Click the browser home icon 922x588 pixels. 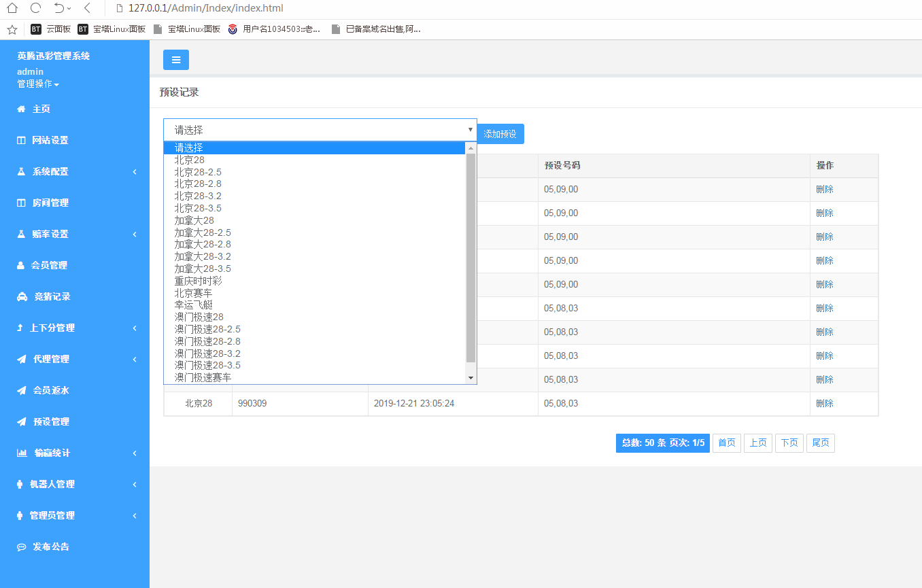coord(12,9)
